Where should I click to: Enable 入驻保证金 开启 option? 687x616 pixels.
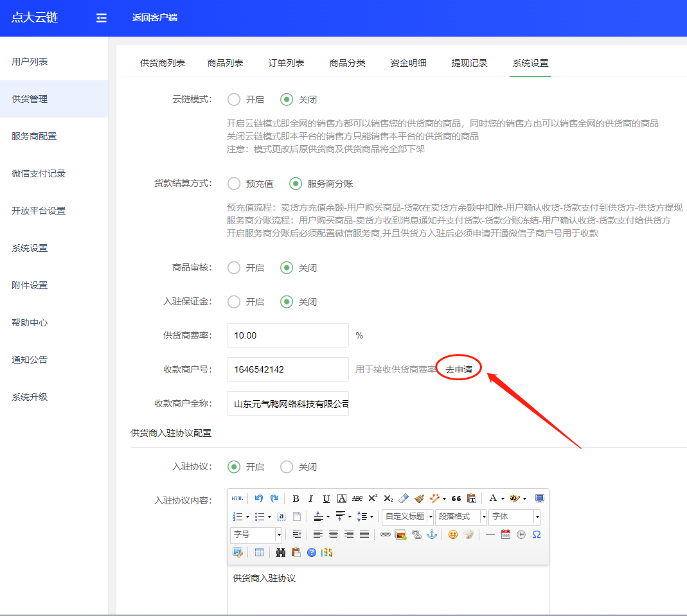pyautogui.click(x=234, y=302)
